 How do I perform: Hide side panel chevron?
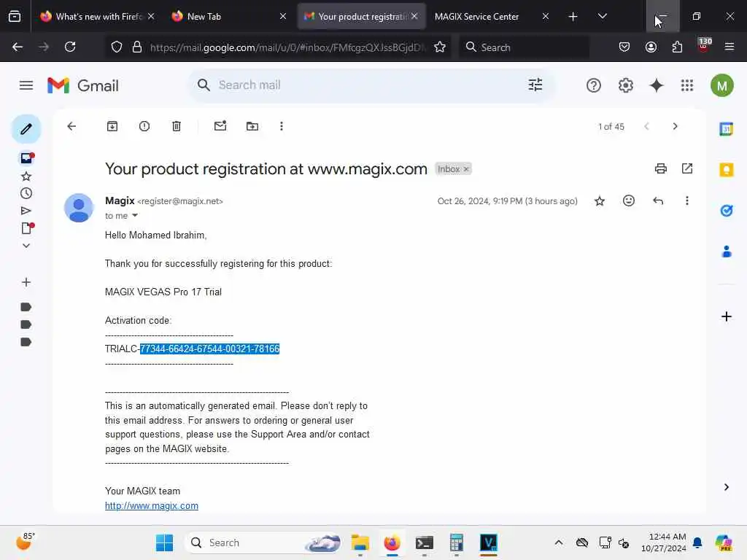pos(726,486)
